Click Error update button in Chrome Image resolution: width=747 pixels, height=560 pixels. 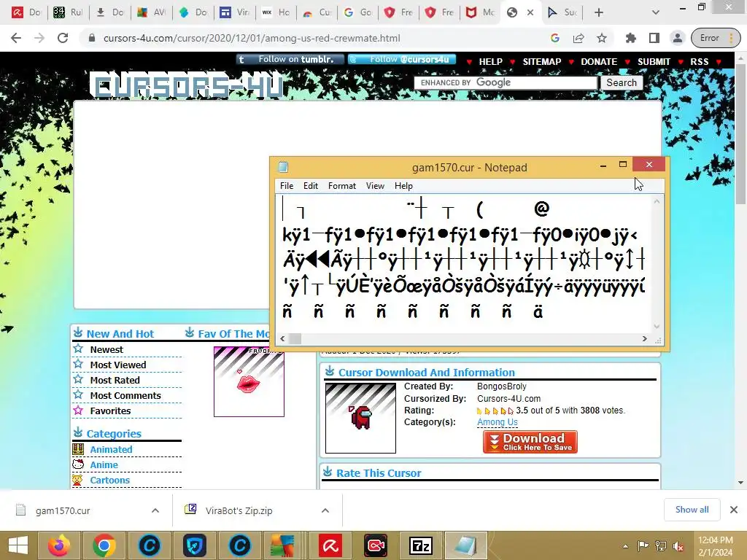(x=716, y=38)
